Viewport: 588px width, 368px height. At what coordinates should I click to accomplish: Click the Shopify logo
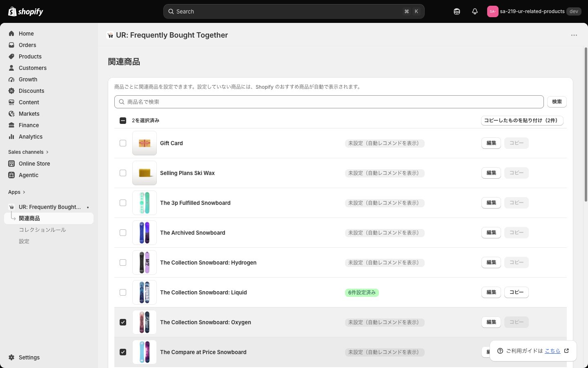26,11
